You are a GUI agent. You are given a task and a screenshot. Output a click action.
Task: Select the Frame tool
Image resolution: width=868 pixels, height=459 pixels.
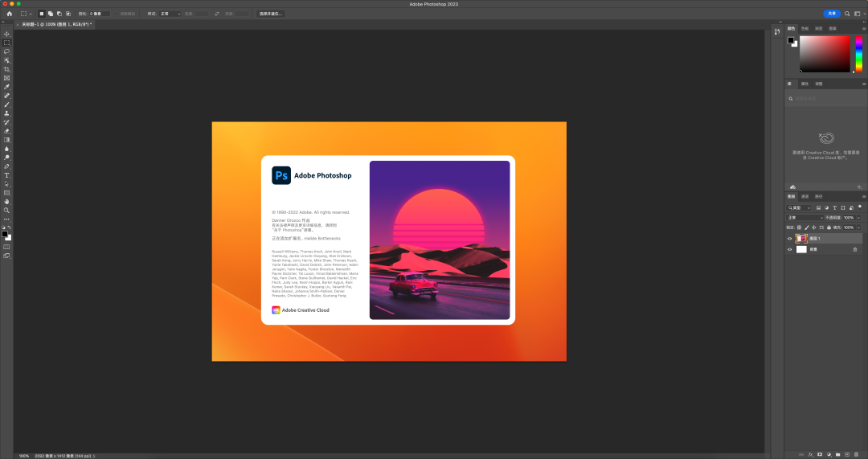coord(6,78)
